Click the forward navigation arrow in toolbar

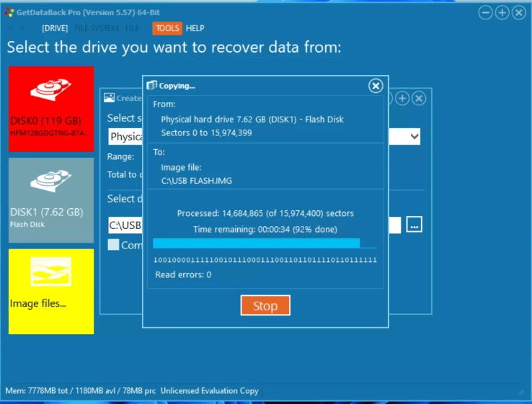22,29
